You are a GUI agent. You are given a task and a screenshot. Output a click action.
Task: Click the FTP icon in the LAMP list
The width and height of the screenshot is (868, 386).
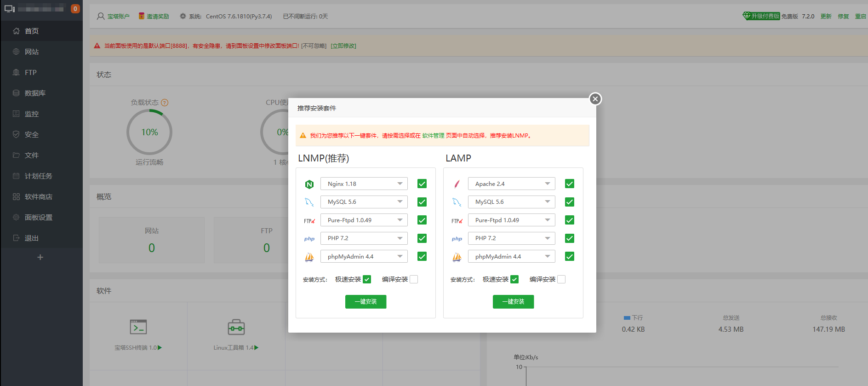point(457,221)
